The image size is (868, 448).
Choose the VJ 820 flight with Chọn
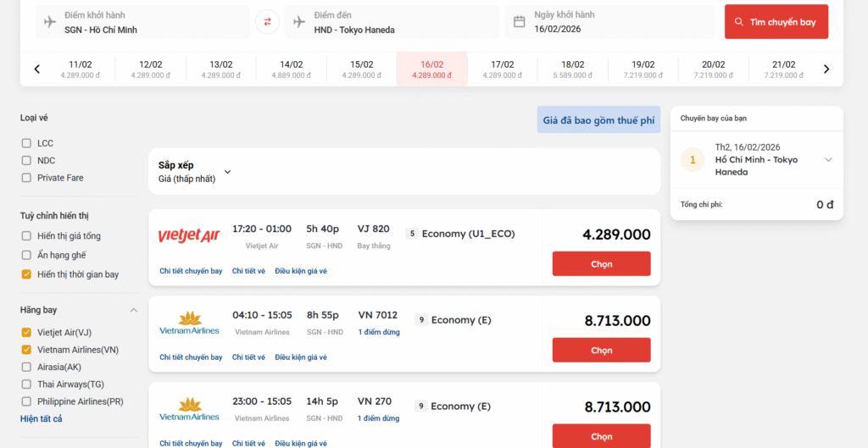(x=601, y=264)
